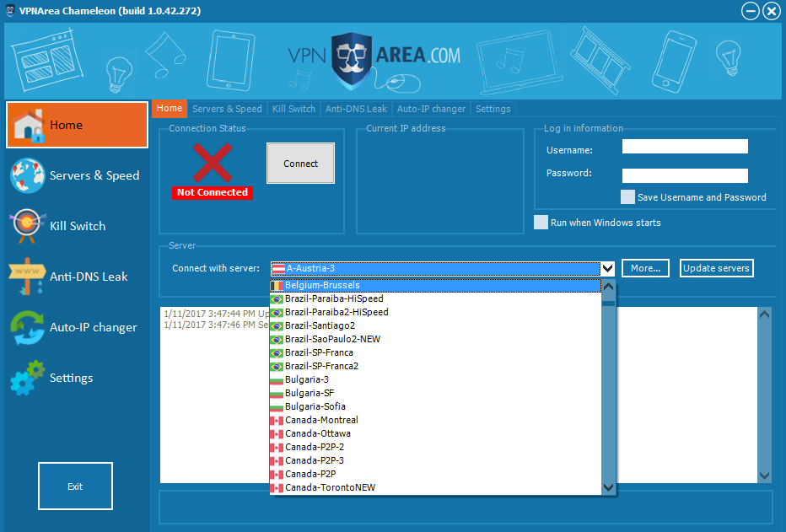Screen dimensions: 786x532
Task: Select Belgium-Brussels from server list
Action: pyautogui.click(x=435, y=286)
